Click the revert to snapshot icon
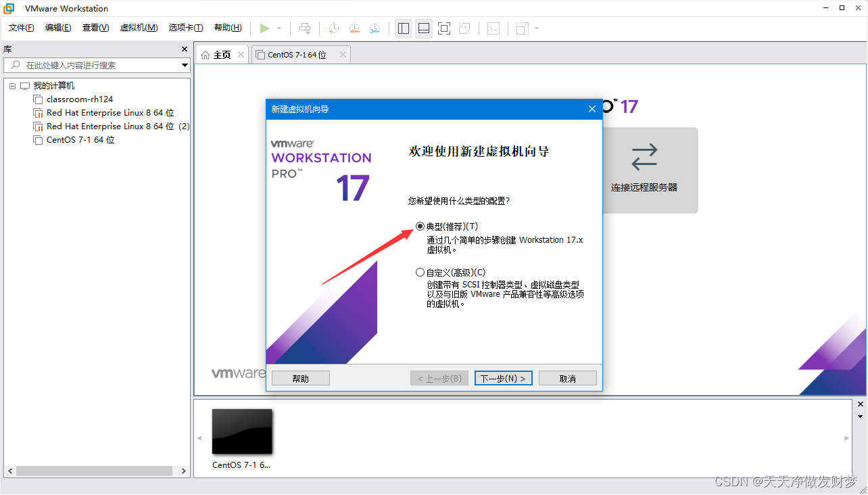 [354, 28]
